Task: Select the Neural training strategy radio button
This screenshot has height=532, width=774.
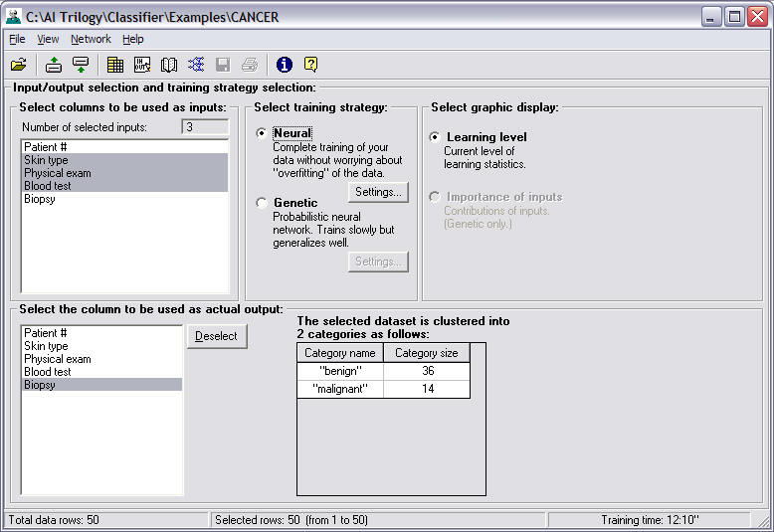Action: 262,133
